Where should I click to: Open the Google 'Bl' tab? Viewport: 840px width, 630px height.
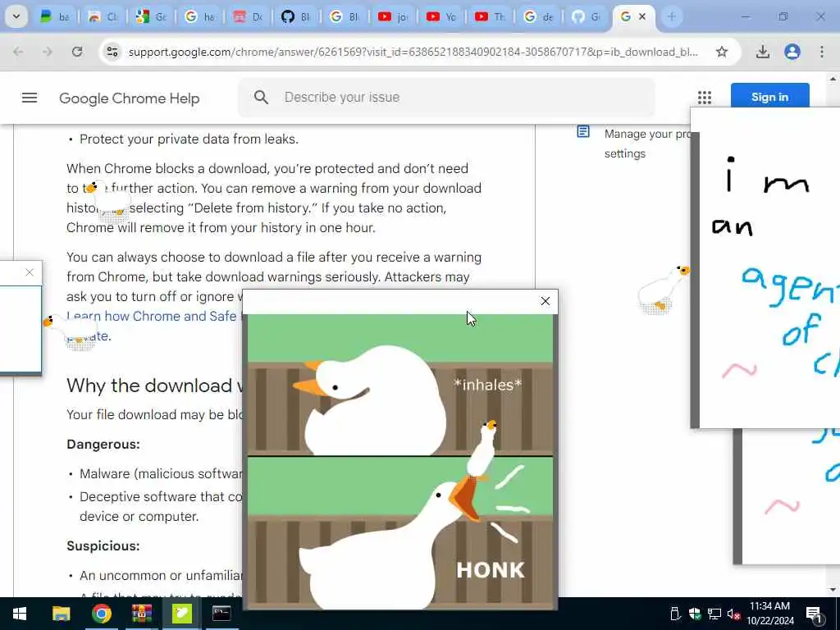pos(345,16)
